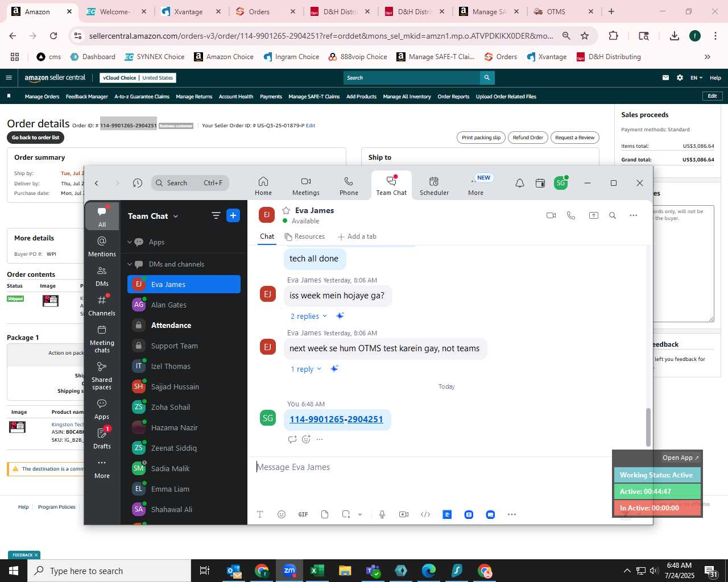Open the Team Chat title dropdown

pyautogui.click(x=176, y=217)
